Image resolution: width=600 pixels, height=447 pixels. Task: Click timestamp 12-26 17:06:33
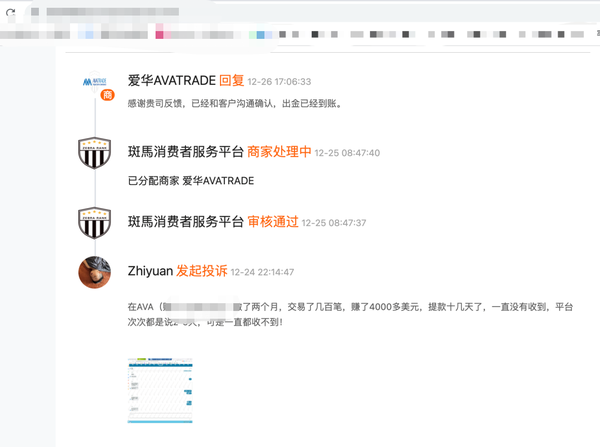click(279, 82)
